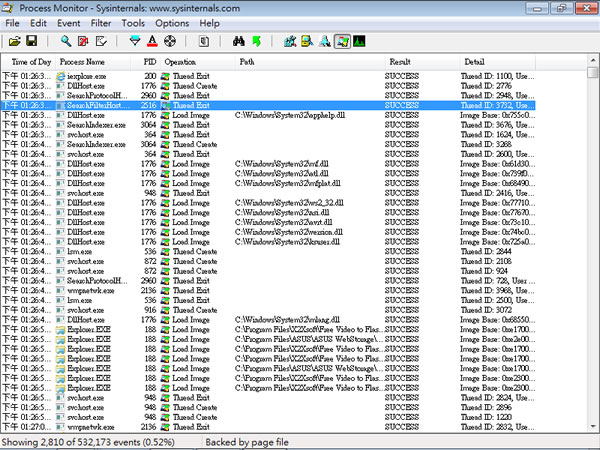This screenshot has width=600, height=450.
Task: Click the Open log file icon
Action: click(14, 41)
